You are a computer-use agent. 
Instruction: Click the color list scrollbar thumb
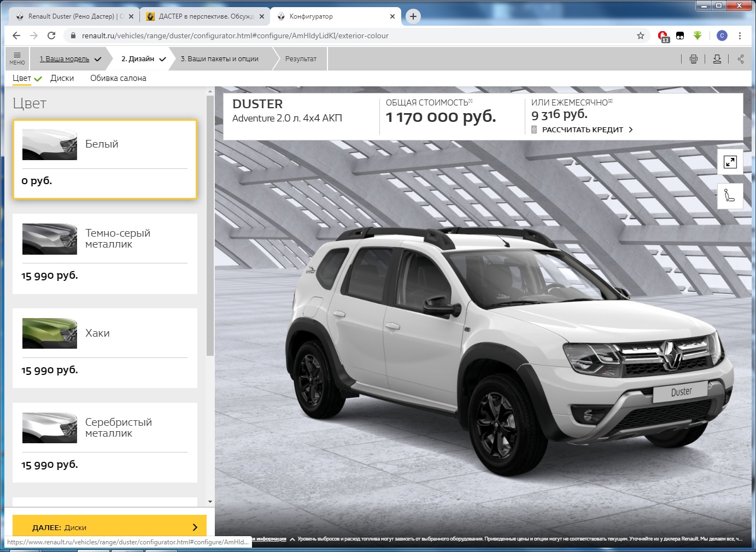210,226
